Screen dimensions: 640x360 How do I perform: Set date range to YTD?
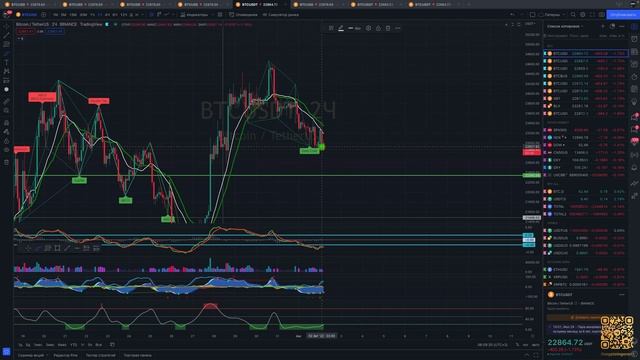click(73, 345)
